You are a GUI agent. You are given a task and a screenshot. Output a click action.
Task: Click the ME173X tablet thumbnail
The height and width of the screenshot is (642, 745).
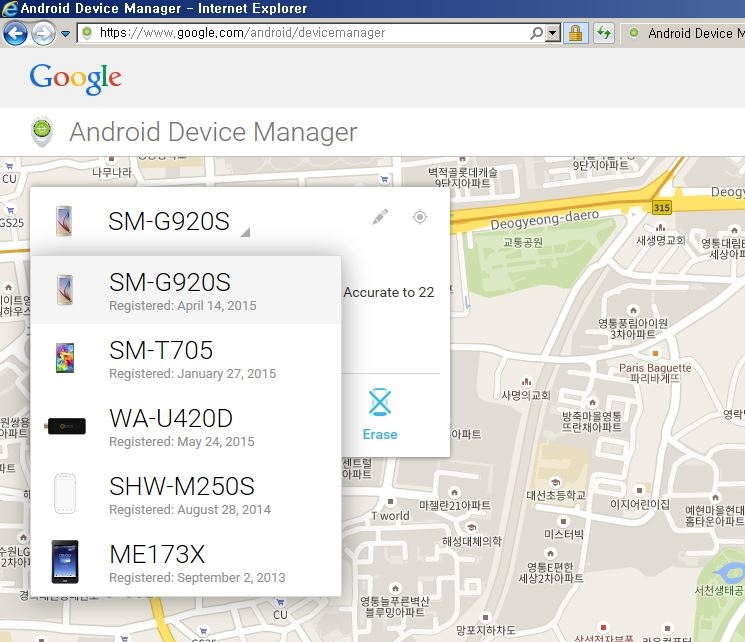click(x=65, y=562)
